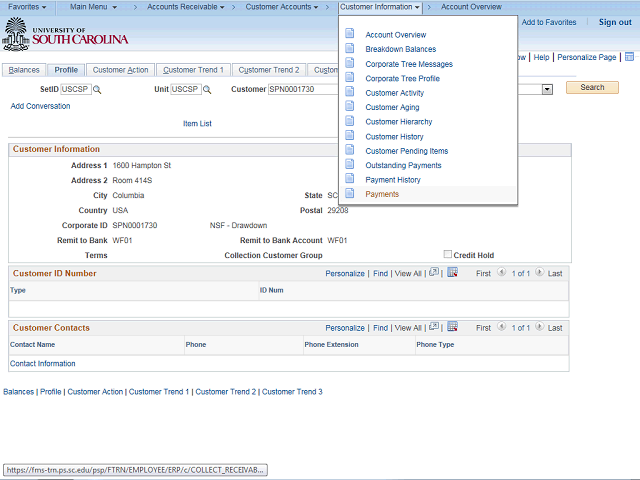Click the Personalize Page link

click(x=587, y=58)
